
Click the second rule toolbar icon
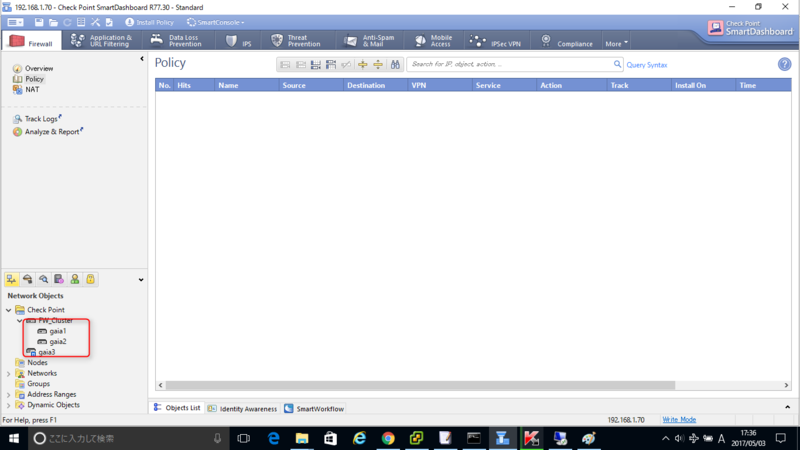pos(301,65)
